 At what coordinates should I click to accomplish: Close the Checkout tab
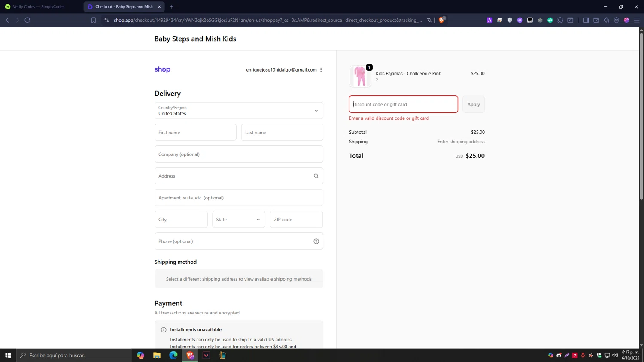pyautogui.click(x=159, y=7)
